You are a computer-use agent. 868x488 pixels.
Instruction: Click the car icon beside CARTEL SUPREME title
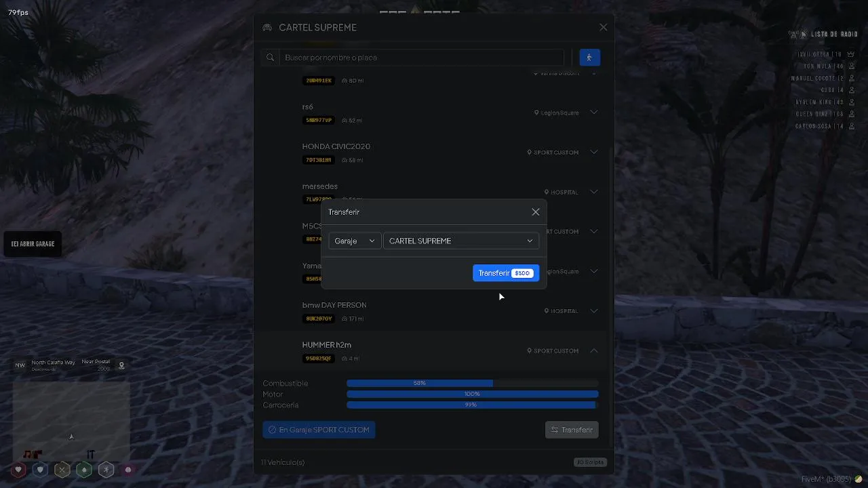pos(267,28)
